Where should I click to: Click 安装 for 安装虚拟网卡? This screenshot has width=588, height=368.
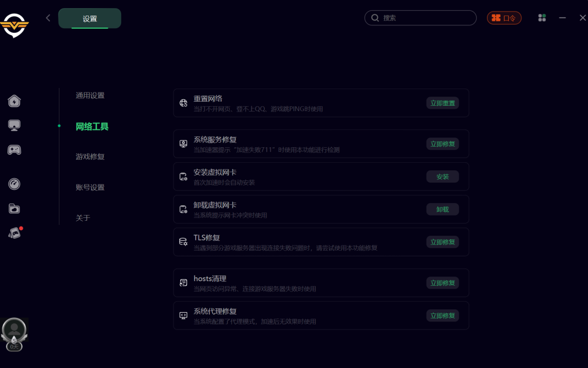(442, 177)
